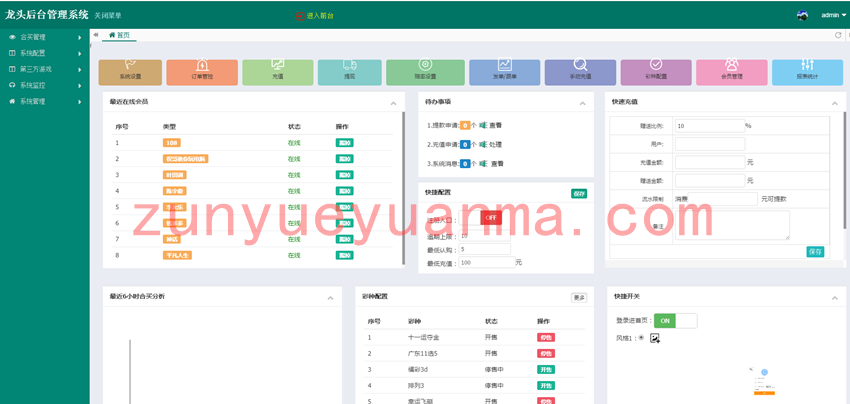Image resolution: width=850 pixels, height=404 pixels.
Task: Toggle the 登录进首页 ON switch
Action: click(x=675, y=320)
